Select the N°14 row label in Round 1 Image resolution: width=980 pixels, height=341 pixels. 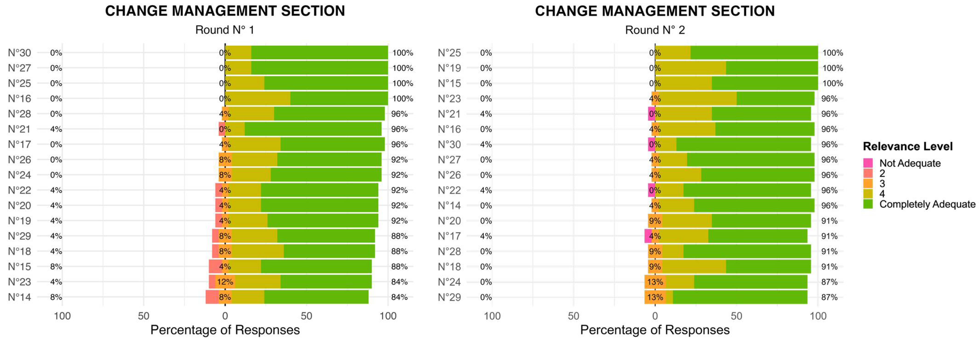coord(19,297)
